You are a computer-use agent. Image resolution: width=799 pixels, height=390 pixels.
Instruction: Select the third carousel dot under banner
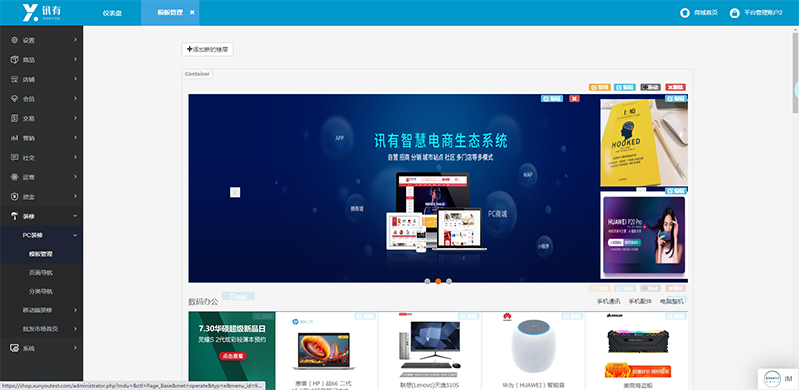449,281
